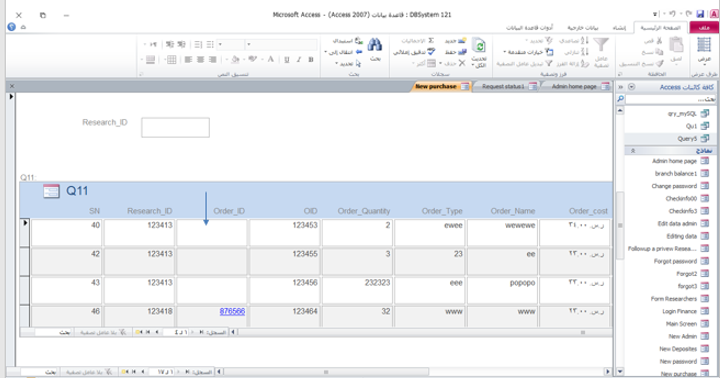Click the Research_ID input field

[175, 127]
